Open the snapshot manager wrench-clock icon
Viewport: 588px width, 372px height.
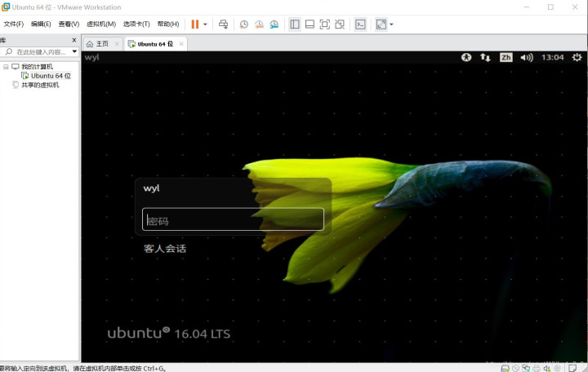(274, 24)
